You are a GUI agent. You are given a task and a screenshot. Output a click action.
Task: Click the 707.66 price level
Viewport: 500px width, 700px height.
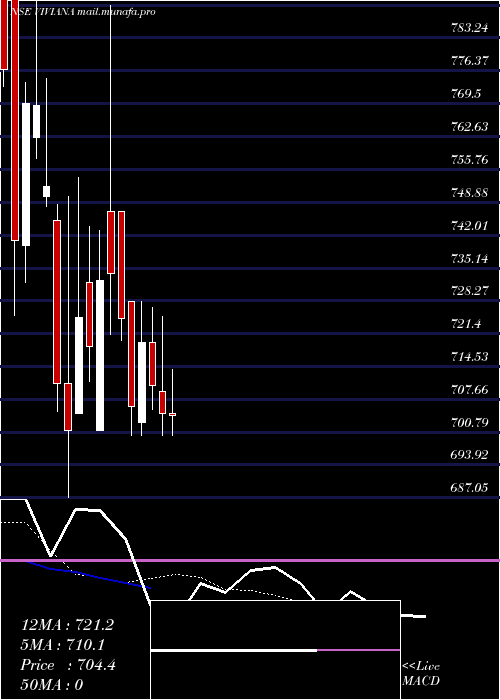coord(469,390)
